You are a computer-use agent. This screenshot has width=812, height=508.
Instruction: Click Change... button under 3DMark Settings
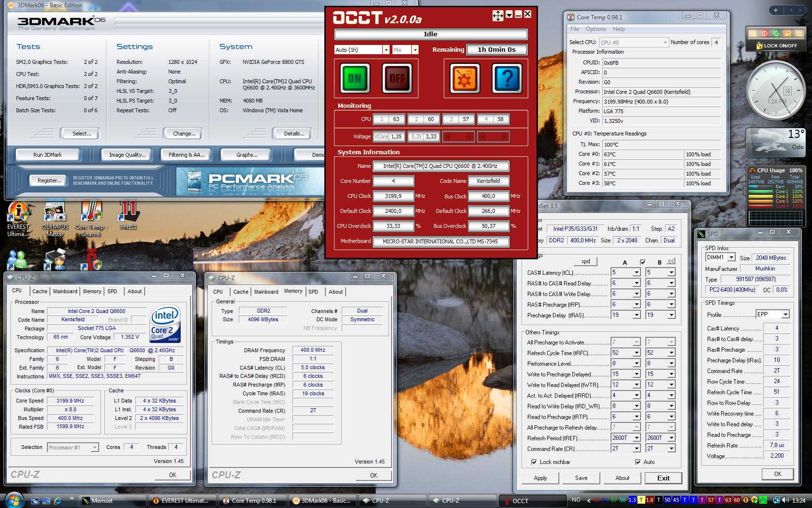pyautogui.click(x=184, y=134)
